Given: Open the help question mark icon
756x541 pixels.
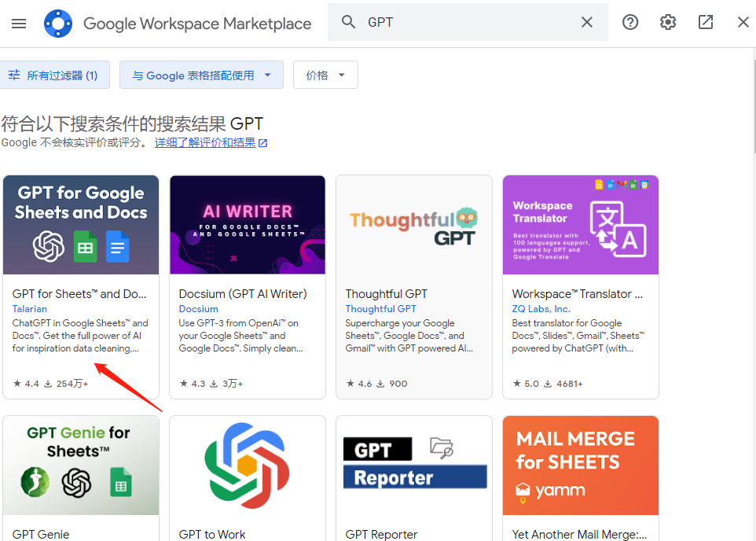Looking at the screenshot, I should (x=630, y=22).
